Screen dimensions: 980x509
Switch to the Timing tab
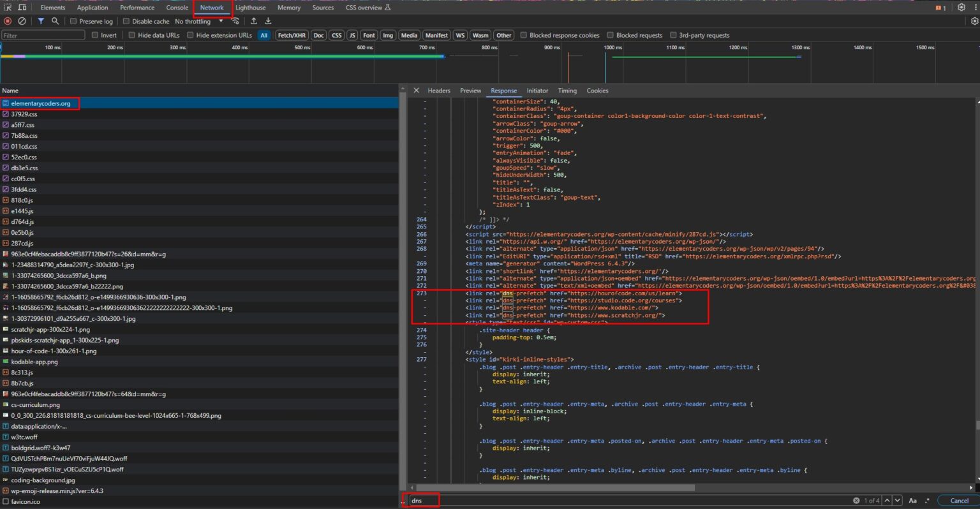tap(567, 91)
